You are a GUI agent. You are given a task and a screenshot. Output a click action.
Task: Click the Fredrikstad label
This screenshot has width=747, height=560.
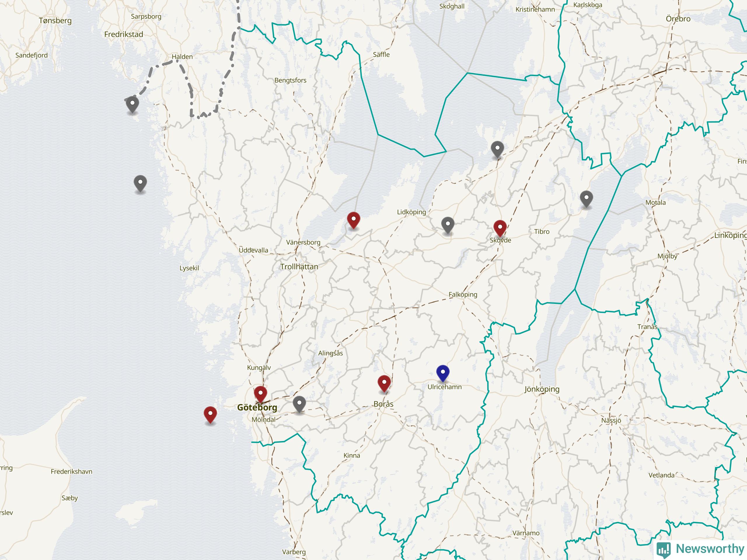(124, 34)
